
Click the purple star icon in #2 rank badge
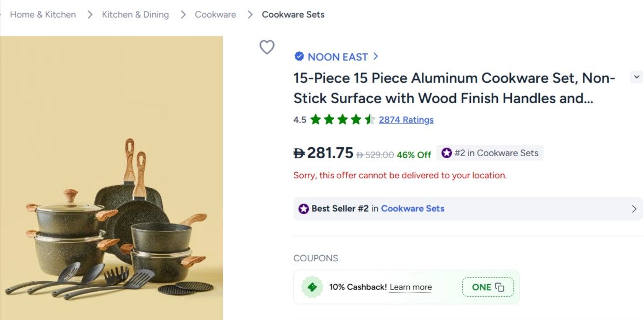(x=447, y=153)
